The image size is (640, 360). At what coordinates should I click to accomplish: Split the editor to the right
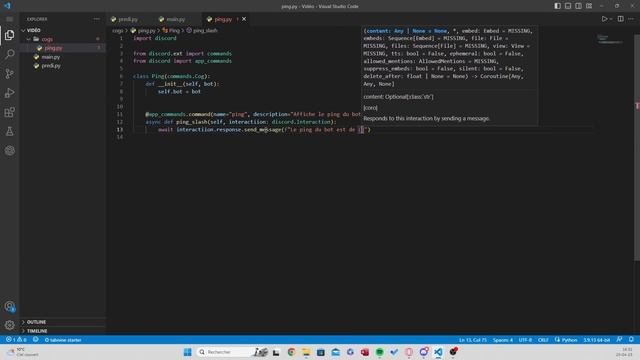tap(620, 19)
